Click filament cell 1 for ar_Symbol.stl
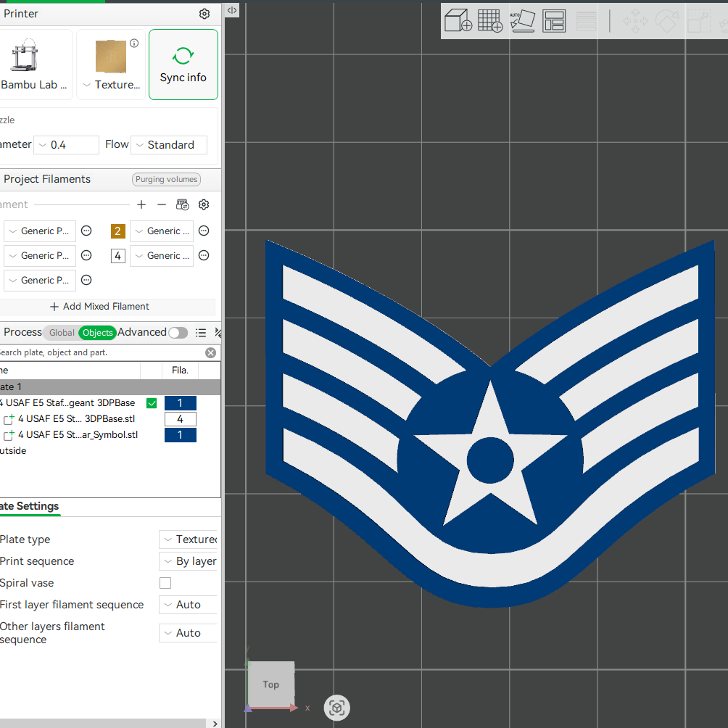This screenshot has height=728, width=728. coord(181,435)
